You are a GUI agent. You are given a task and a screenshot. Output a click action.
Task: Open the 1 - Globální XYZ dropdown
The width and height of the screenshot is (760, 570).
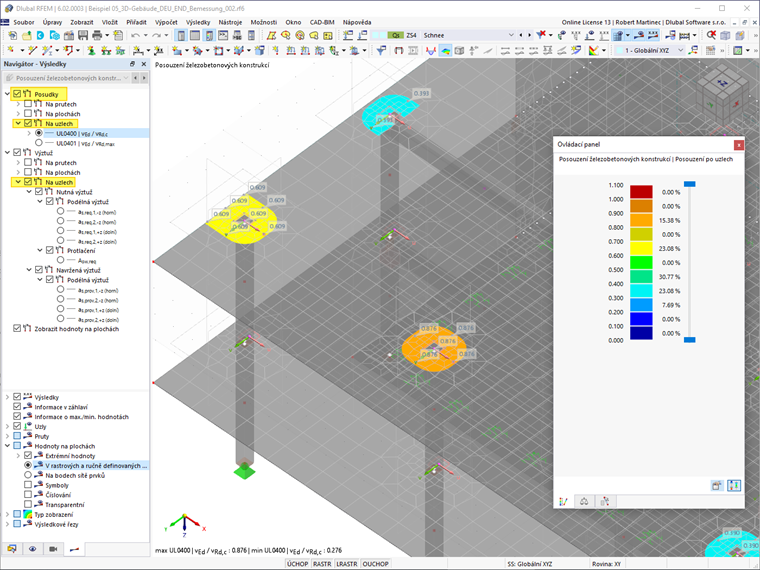[x=681, y=50]
